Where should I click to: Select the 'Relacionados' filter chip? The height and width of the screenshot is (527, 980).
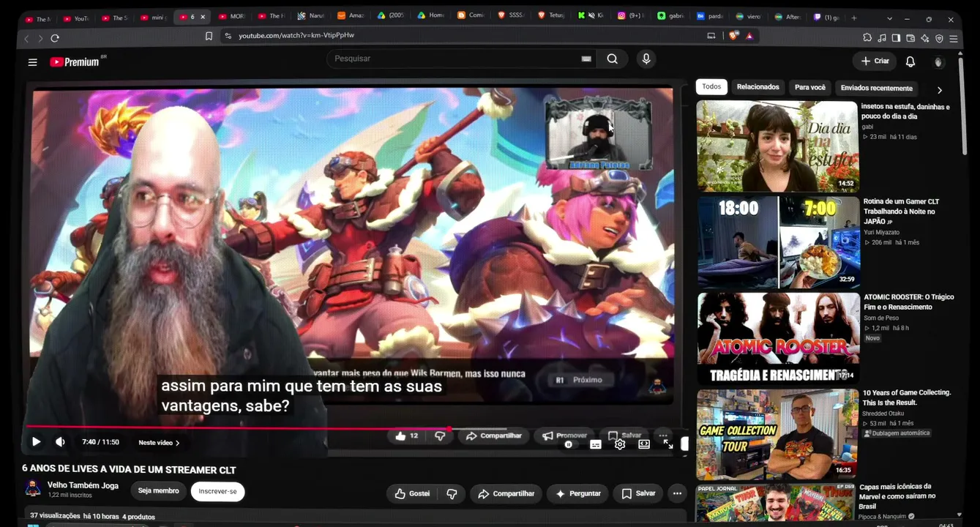pyautogui.click(x=758, y=87)
